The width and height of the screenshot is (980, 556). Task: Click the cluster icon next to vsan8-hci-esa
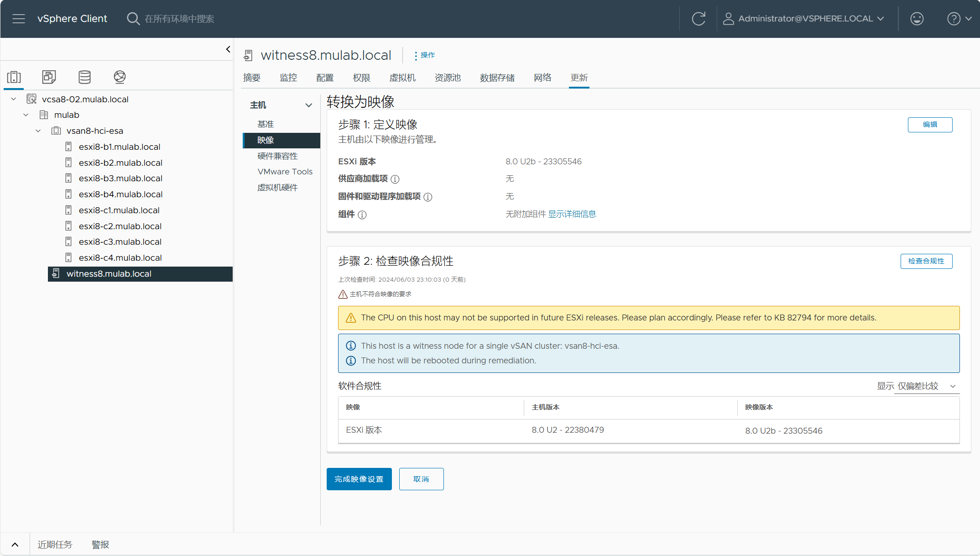click(56, 131)
